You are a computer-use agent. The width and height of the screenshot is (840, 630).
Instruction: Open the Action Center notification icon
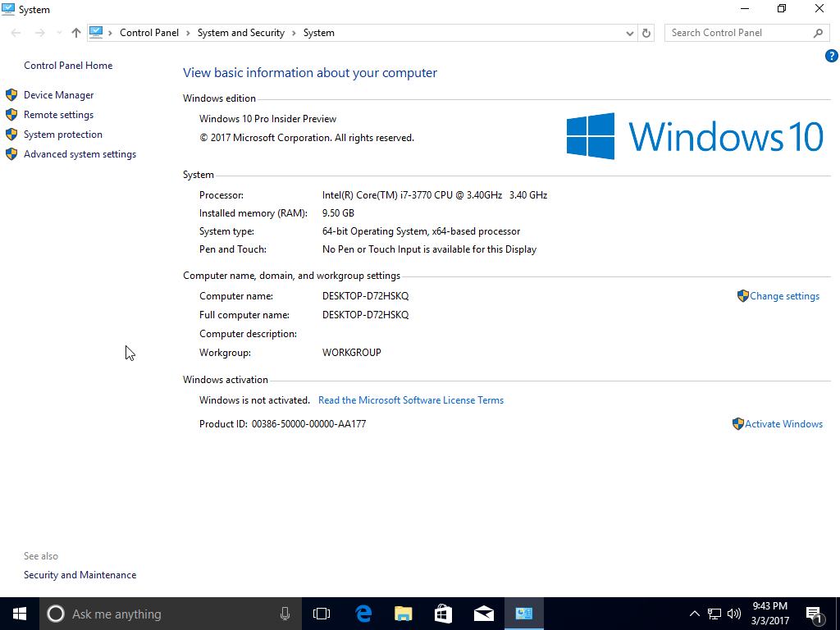pyautogui.click(x=815, y=615)
